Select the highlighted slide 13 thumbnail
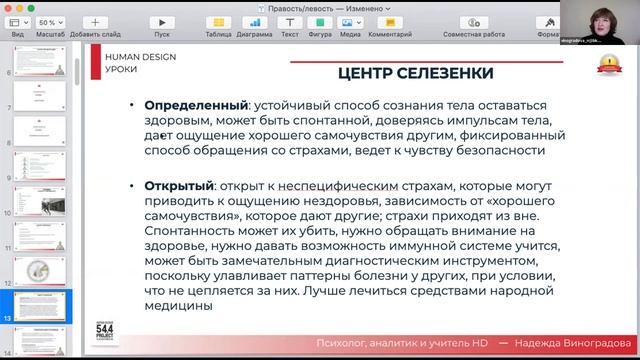The image size is (640, 360). tap(40, 307)
